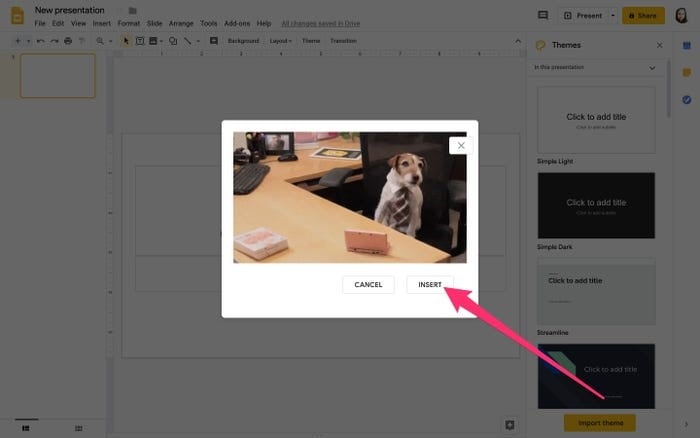Apply the Simple Dark theme
700x438 pixels.
596,205
